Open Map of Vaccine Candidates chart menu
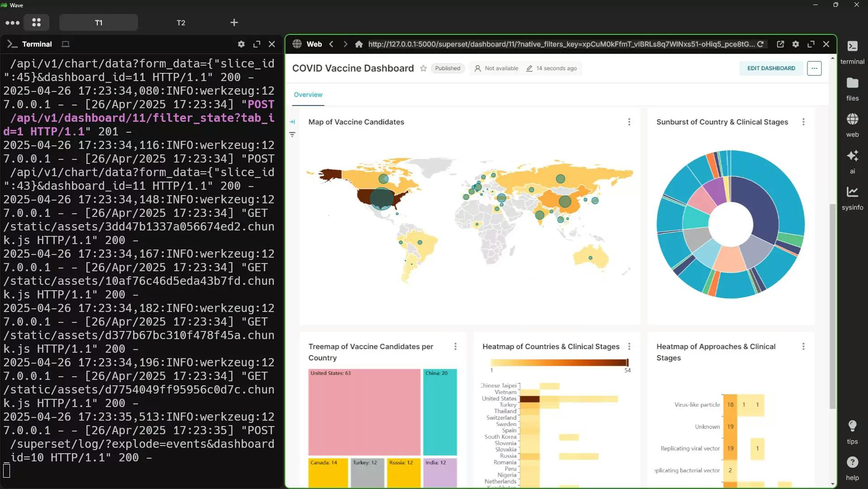This screenshot has height=489, width=868. (x=629, y=122)
